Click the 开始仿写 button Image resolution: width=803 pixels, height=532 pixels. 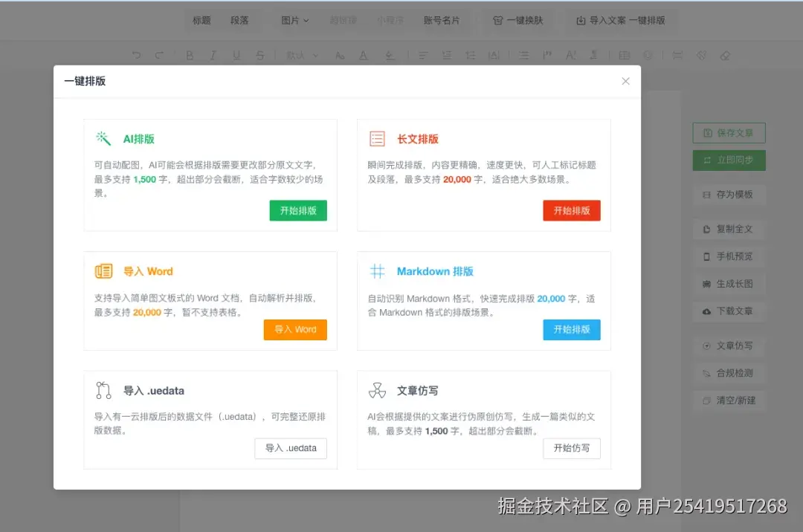[572, 448]
